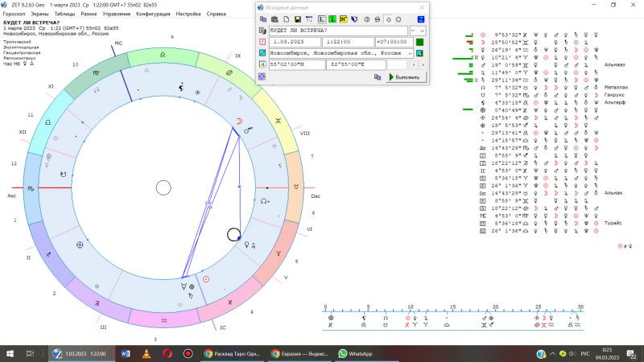Expand the city name dropdown list
Screen dimensions: 644x362
[410, 53]
